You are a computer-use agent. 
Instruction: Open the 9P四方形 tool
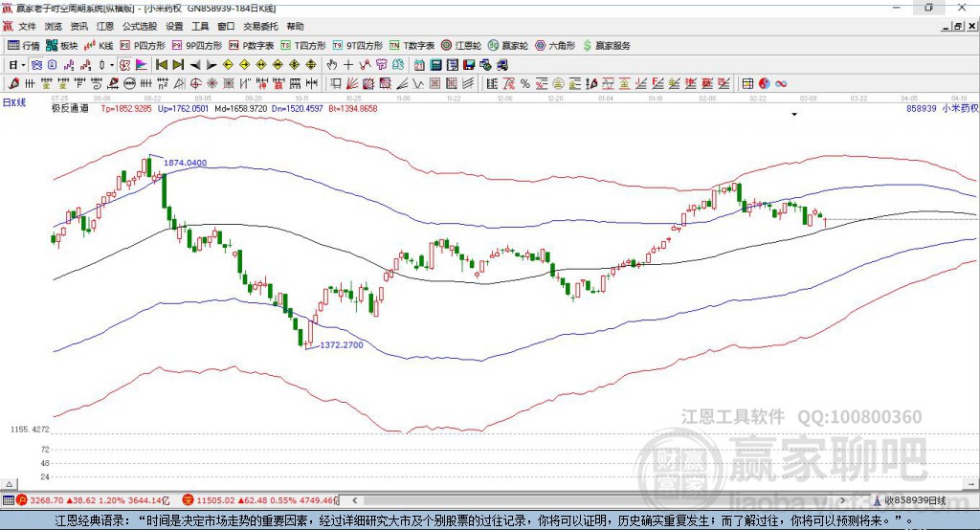(196, 46)
